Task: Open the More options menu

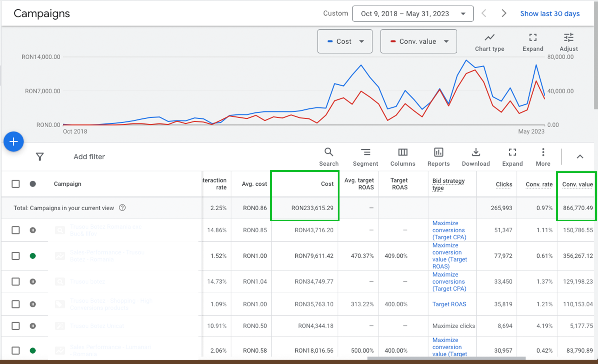Action: click(x=543, y=157)
